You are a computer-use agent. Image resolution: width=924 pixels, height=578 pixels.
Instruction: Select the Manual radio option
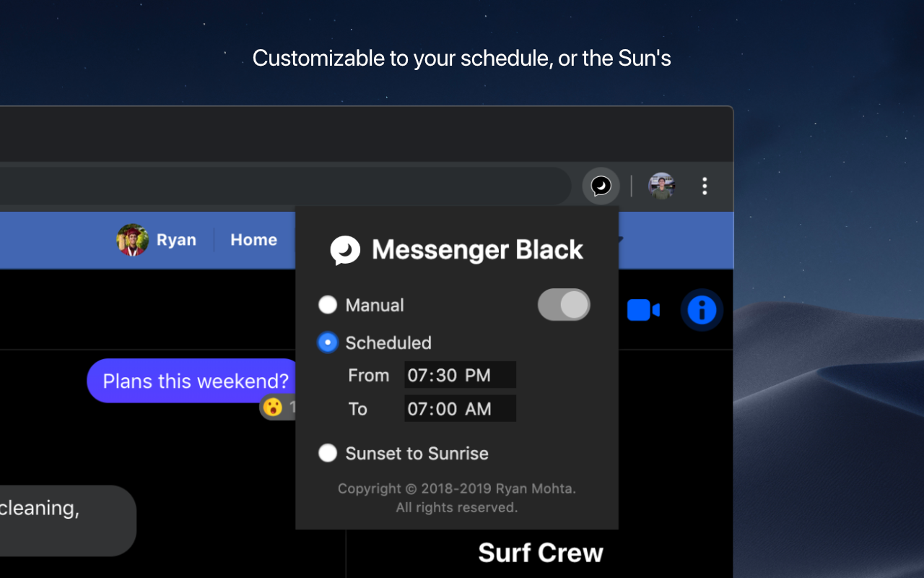tap(328, 305)
